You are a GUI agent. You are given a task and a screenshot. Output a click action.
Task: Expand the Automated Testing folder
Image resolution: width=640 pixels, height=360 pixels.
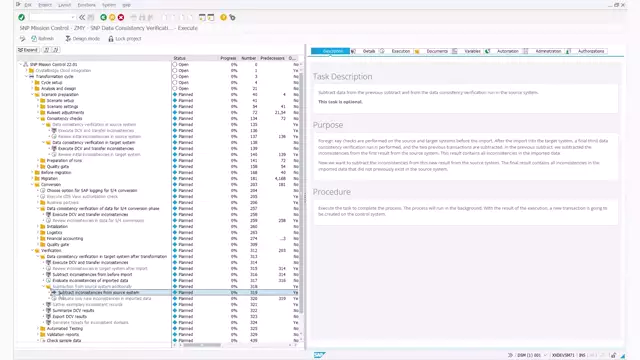38,329
